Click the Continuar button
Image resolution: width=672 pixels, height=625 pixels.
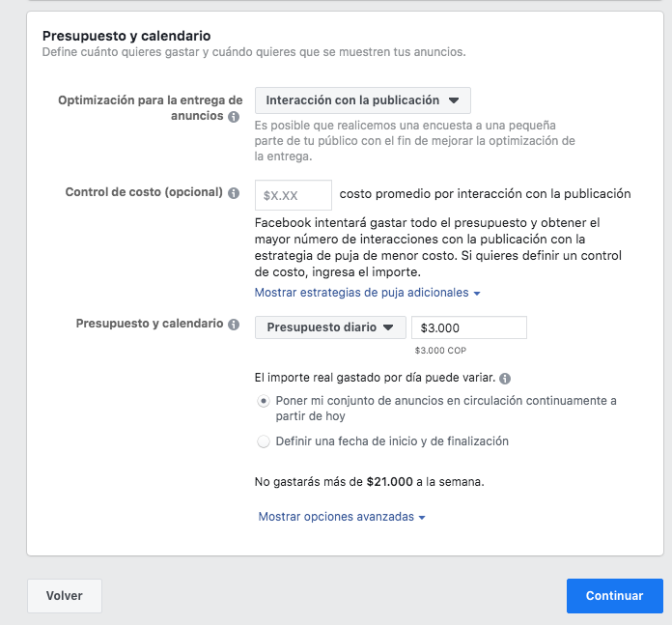(x=615, y=596)
